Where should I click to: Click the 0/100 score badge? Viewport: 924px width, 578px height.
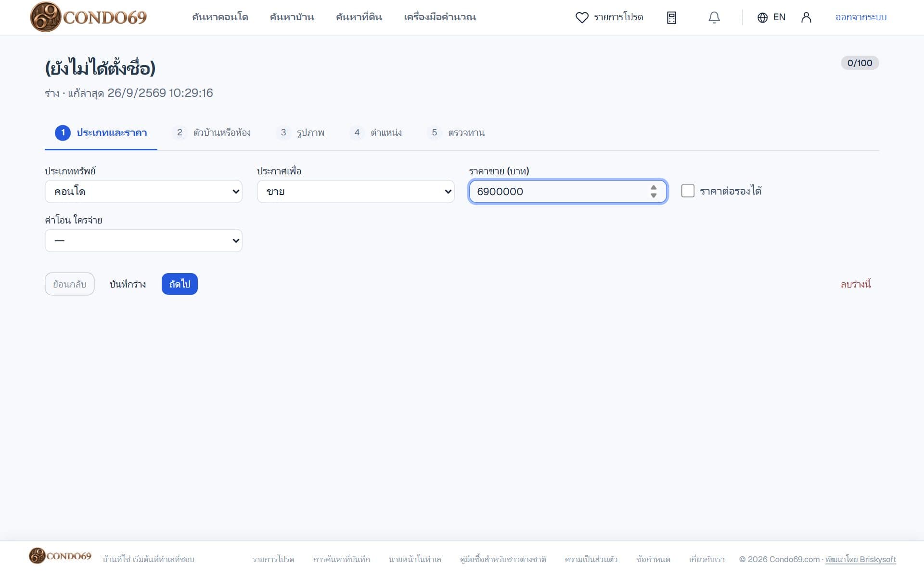[860, 63]
